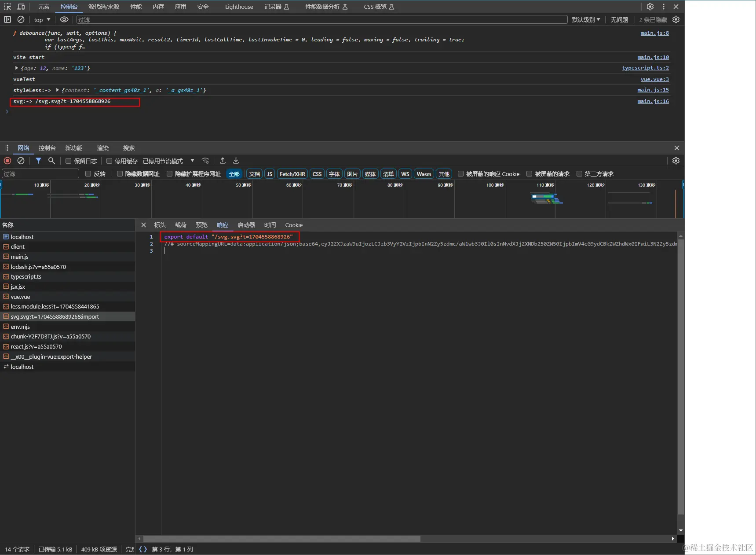
Task: Export HAR file download icon
Action: [236, 161]
